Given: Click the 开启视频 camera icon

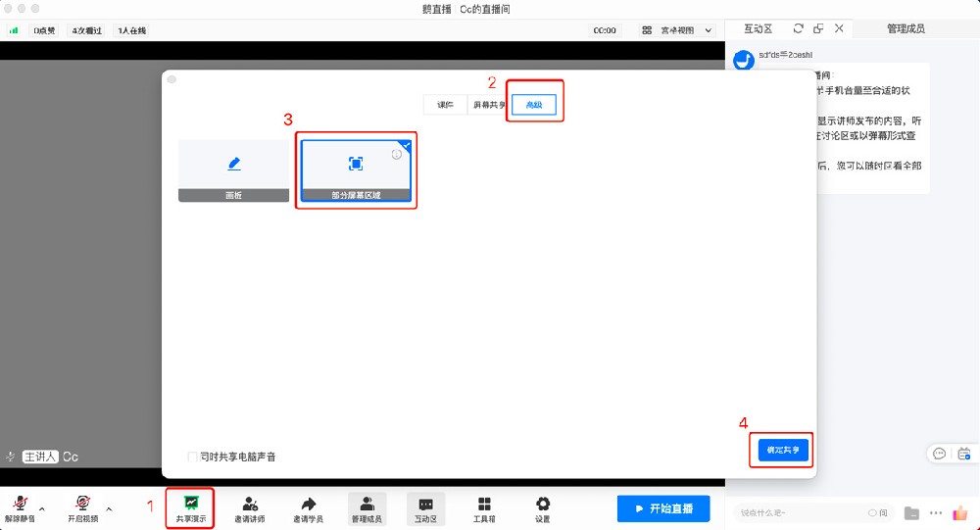Looking at the screenshot, I should click(x=82, y=504).
